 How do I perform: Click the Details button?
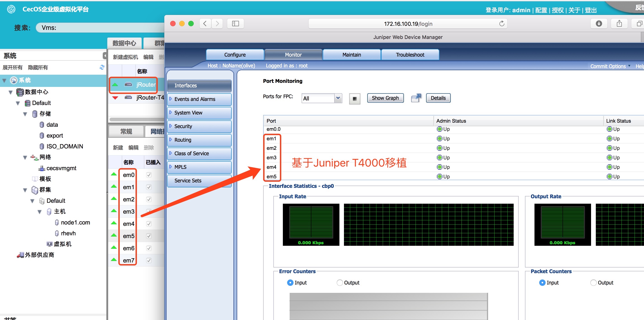(x=438, y=98)
